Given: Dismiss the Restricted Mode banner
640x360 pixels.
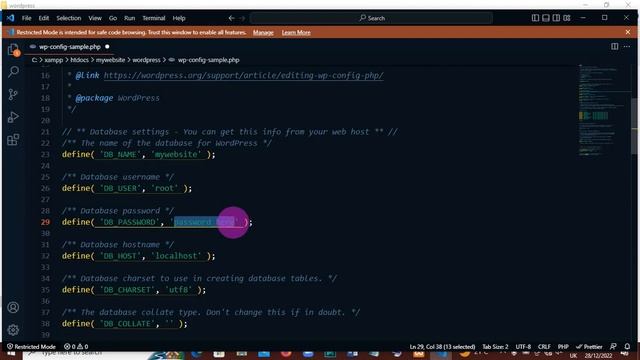Looking at the screenshot, I should click(x=628, y=32).
